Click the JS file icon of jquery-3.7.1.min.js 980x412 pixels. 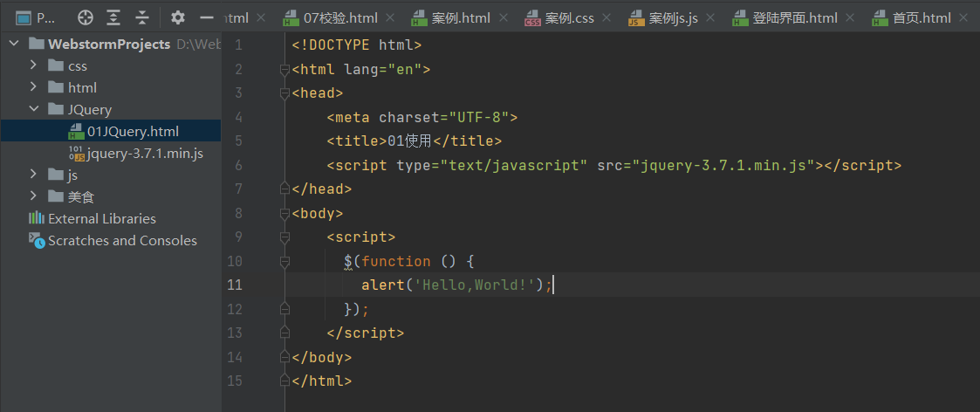coord(76,153)
